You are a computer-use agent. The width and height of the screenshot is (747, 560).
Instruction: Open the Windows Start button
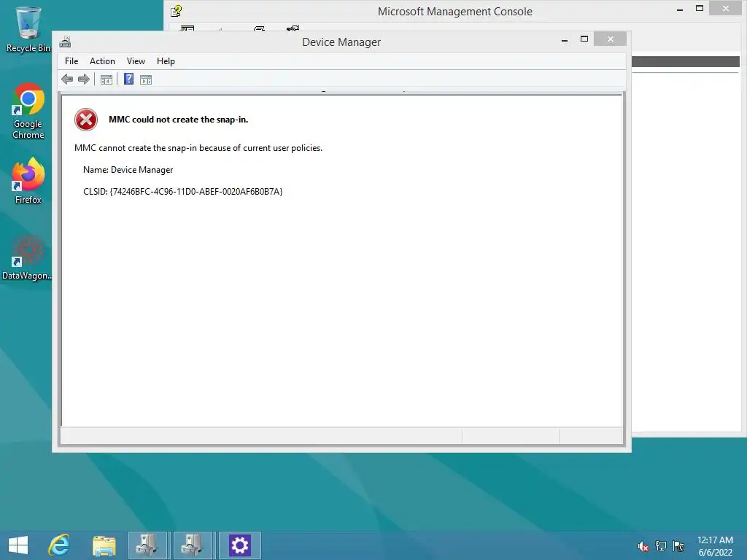[18, 545]
